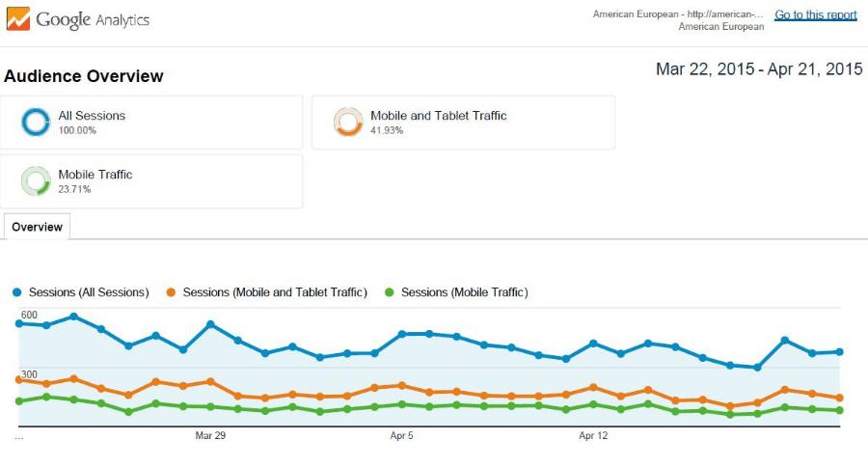
Task: Click the Apr 12 date axis label
Action: pos(593,436)
